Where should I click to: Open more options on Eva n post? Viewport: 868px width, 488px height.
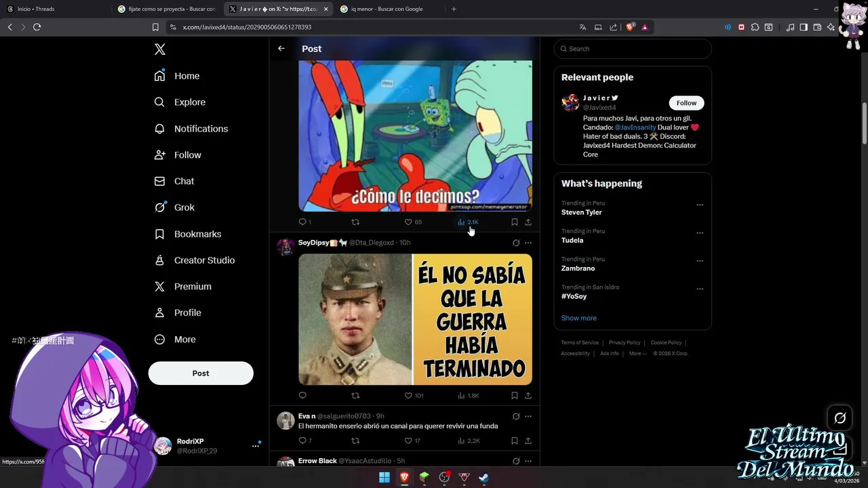[528, 416]
